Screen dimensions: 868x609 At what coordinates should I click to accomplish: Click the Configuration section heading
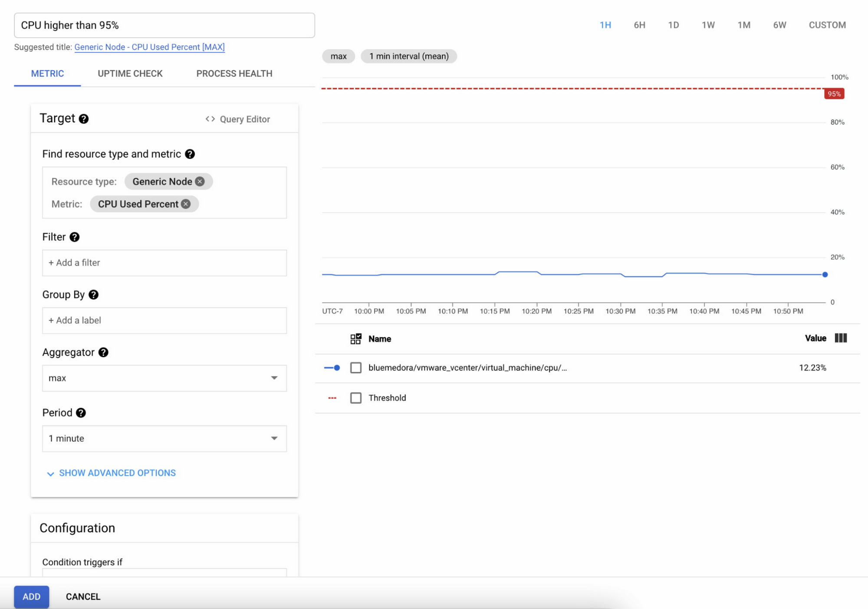(77, 528)
